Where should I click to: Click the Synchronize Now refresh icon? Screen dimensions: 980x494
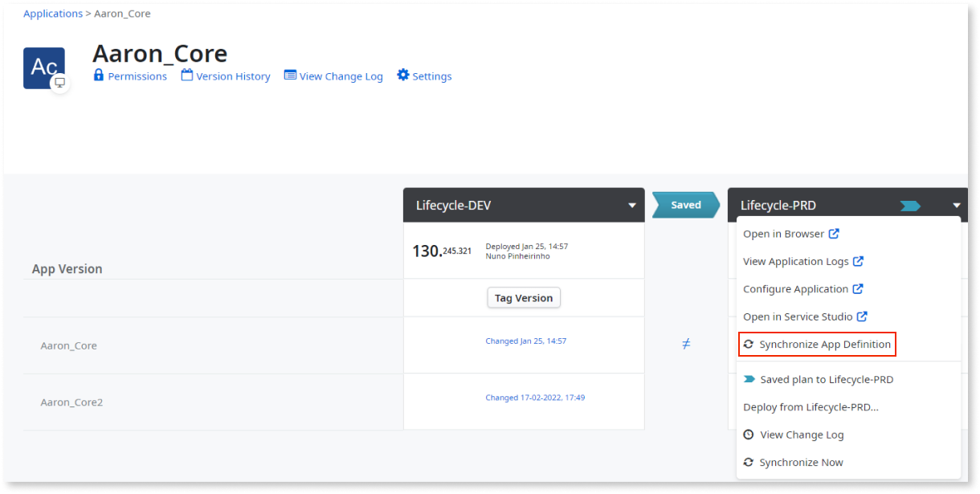coord(749,462)
